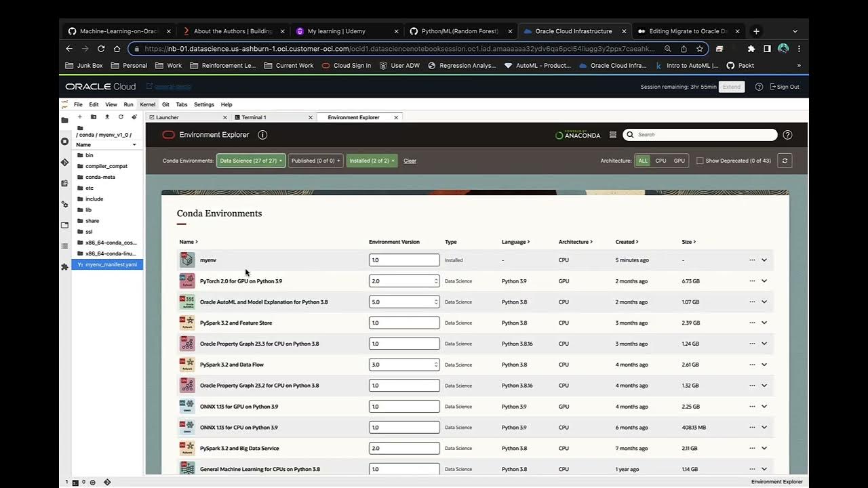The height and width of the screenshot is (488, 868).
Task: Select myenv_manifest.yaml file
Action: [107, 264]
